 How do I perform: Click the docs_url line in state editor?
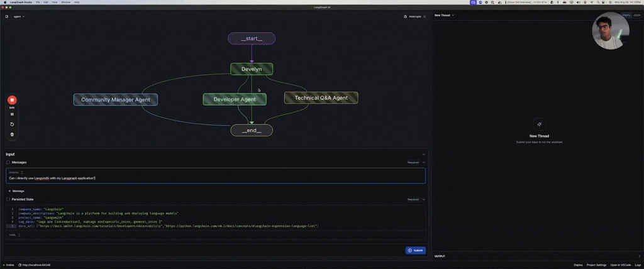point(169,226)
